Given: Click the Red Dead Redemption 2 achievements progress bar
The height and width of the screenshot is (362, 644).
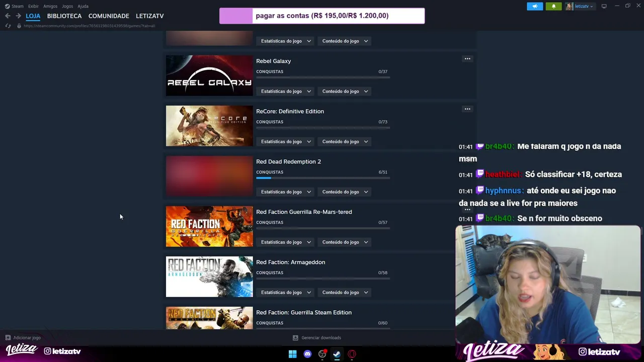Looking at the screenshot, I should pyautogui.click(x=323, y=178).
